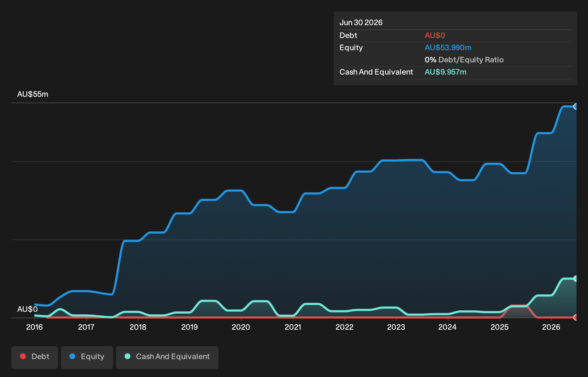Click the AU$9.957m cash value
This screenshot has width=588, height=377.
click(445, 72)
